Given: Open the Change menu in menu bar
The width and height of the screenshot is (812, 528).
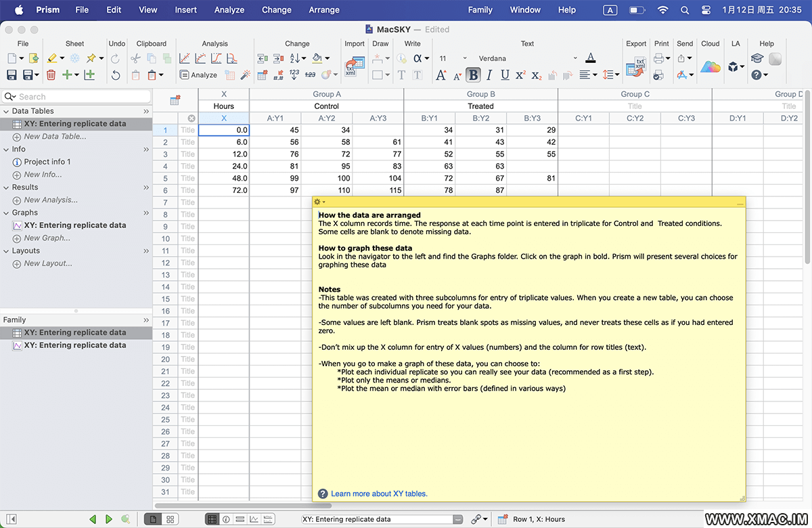Looking at the screenshot, I should (x=277, y=10).
